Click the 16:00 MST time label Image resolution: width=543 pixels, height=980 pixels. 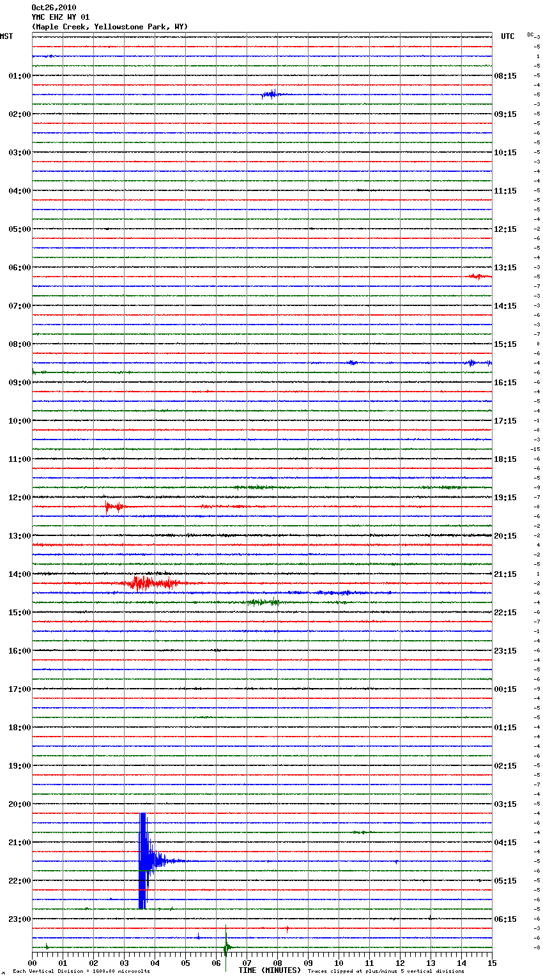[20, 651]
